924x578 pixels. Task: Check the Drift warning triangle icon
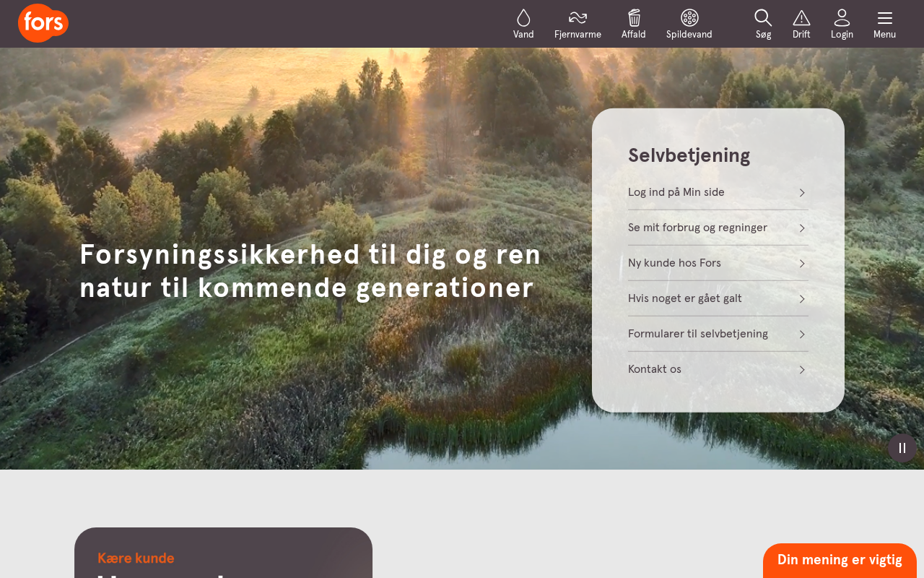(x=801, y=18)
